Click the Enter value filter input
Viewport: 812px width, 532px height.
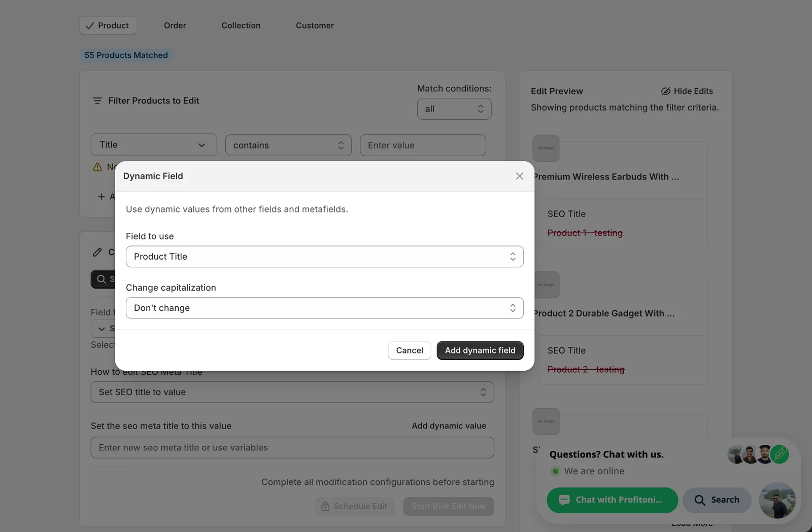pyautogui.click(x=423, y=146)
